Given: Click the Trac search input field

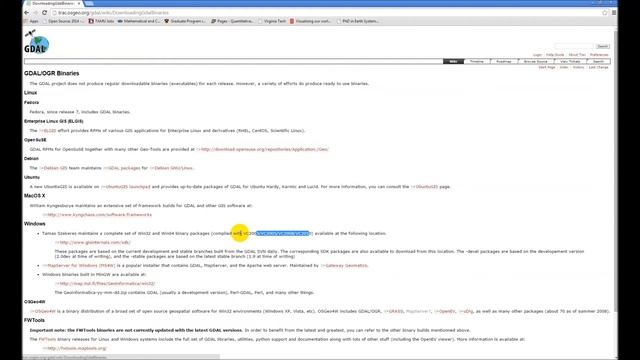Looking at the screenshot, I should 573,46.
